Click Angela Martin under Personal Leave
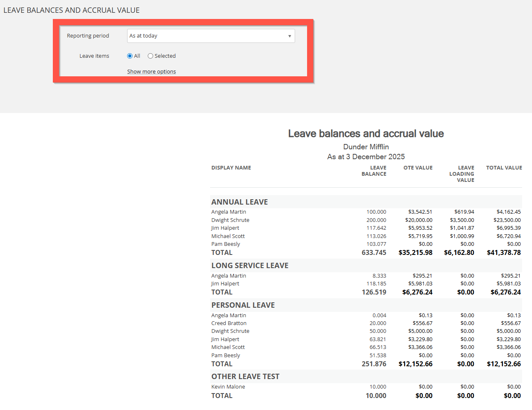Screen dimensions: 532x410 pos(229,316)
